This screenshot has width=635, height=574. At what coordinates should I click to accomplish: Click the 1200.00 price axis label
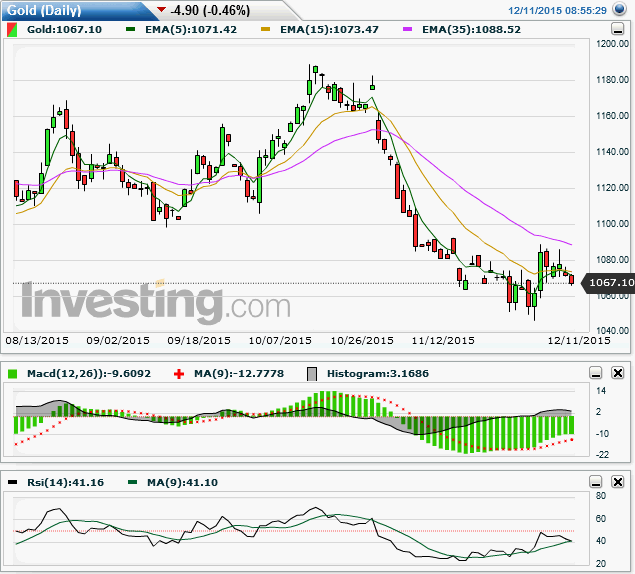coord(612,44)
